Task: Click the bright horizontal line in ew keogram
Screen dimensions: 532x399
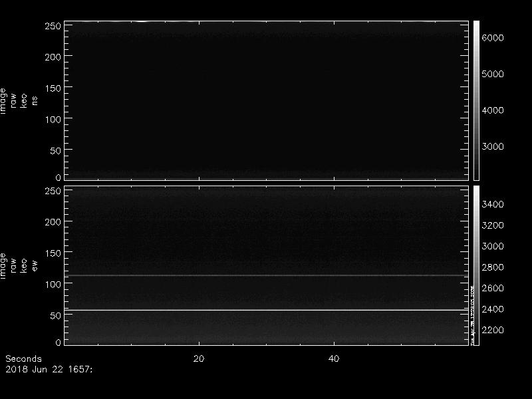Action: tap(267, 310)
